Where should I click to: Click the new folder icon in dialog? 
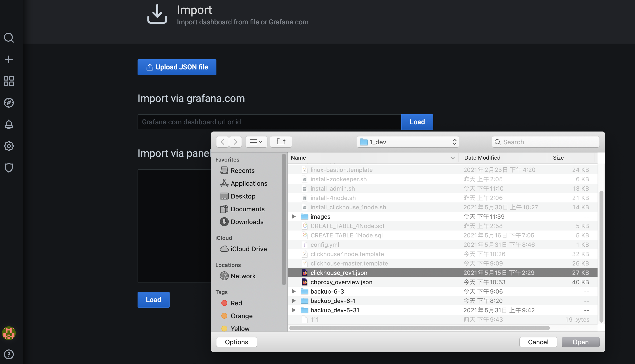pyautogui.click(x=281, y=142)
